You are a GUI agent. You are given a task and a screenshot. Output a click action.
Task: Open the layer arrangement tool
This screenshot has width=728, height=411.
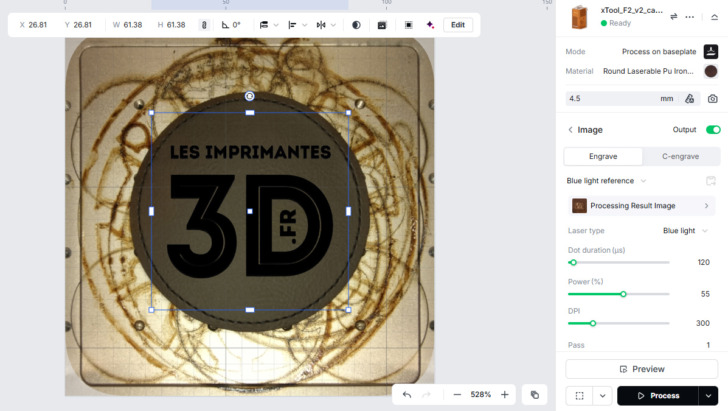pyautogui.click(x=264, y=25)
